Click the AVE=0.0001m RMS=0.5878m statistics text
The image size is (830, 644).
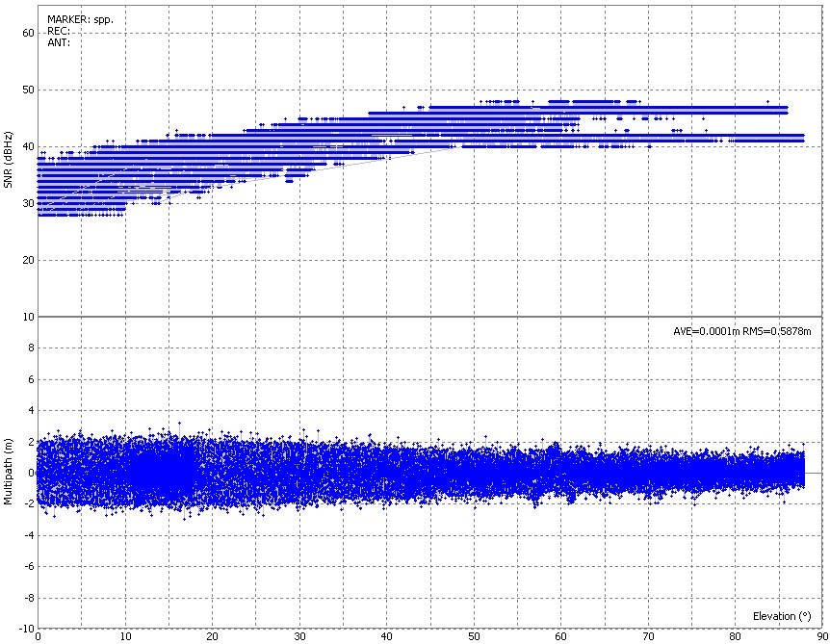(741, 331)
